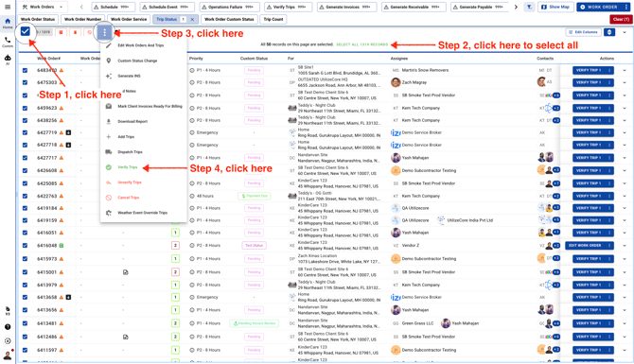The height and width of the screenshot is (364, 634).
Task: Choose Weather Event Override Trips option
Action: [x=144, y=213]
